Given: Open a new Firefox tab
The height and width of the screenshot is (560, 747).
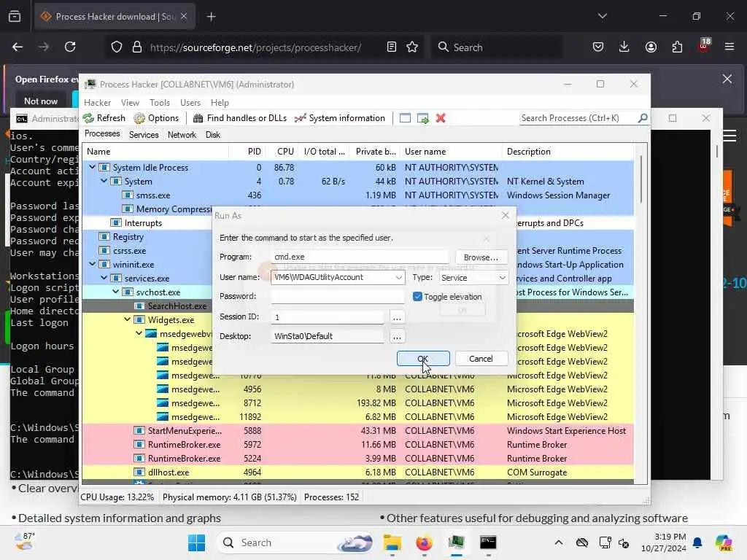Looking at the screenshot, I should pyautogui.click(x=211, y=17).
